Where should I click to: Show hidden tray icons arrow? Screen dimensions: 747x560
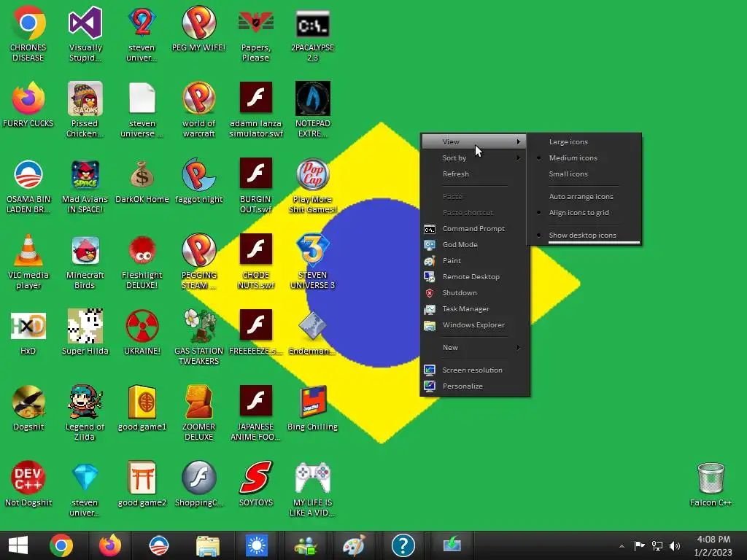622,546
